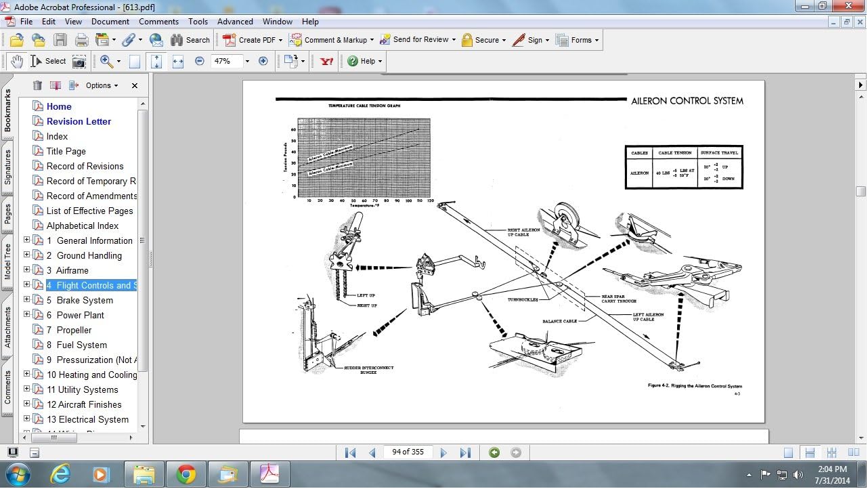
Task: Open the Search binoculars tool
Action: pyautogui.click(x=190, y=40)
